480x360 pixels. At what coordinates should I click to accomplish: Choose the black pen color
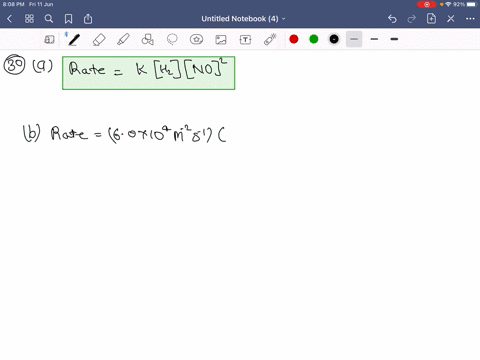pos(334,39)
